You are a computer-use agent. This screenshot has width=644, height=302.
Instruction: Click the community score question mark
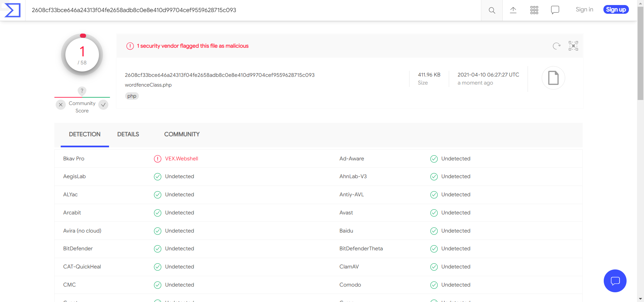[x=82, y=91]
